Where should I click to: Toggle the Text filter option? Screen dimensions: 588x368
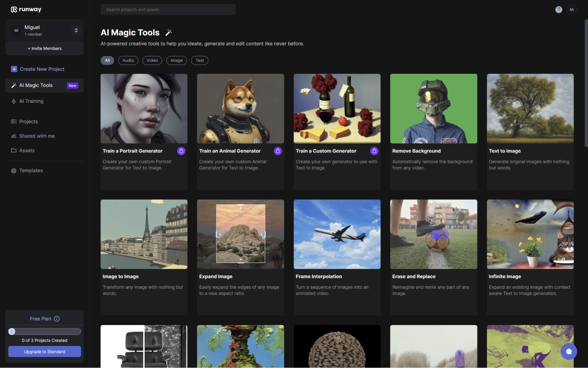[x=199, y=60]
